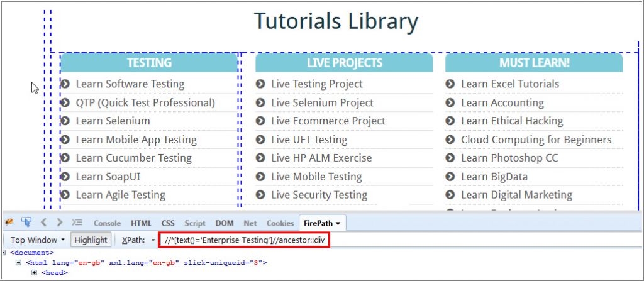Viewport: 644px width, 281px height.
Task: Open Learn Selenium tutorial link
Action: (113, 121)
